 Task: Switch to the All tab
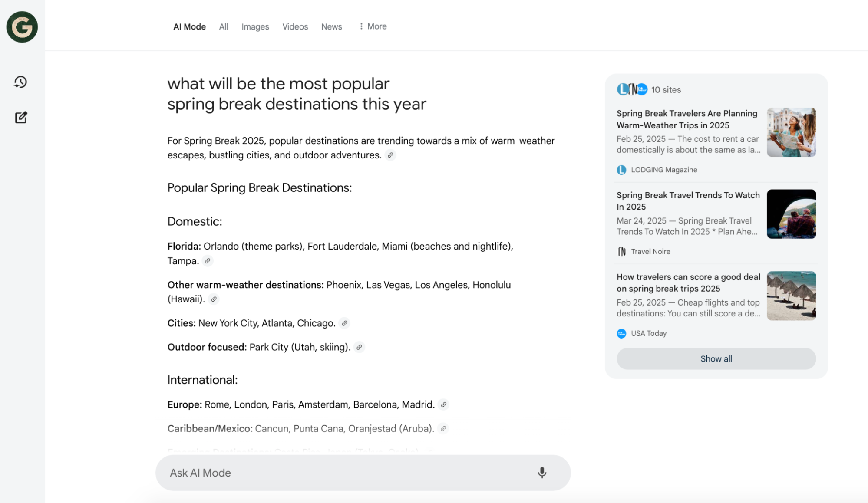tap(224, 26)
